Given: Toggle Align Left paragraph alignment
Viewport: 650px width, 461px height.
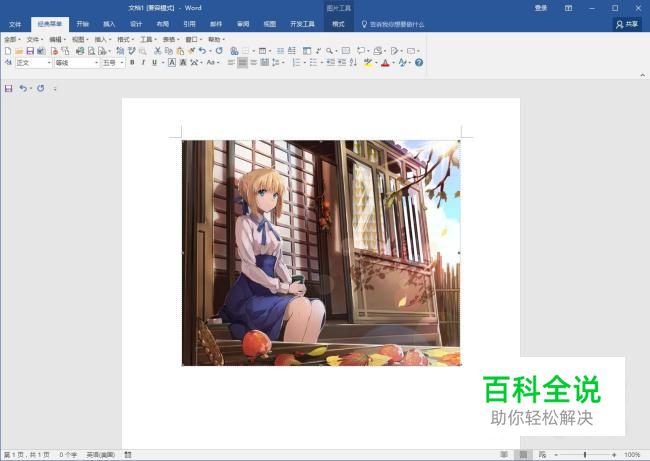Looking at the screenshot, I should click(x=231, y=63).
